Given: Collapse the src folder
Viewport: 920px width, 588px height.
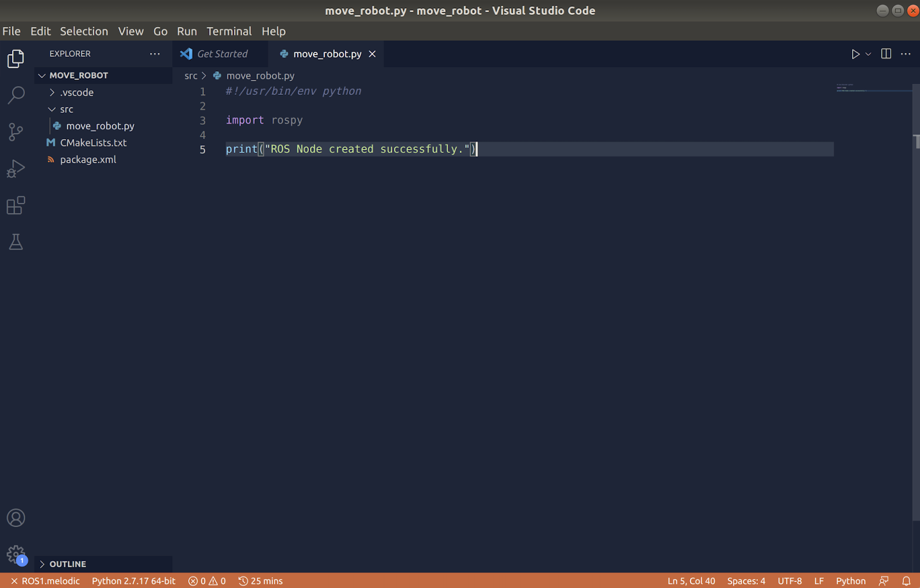Looking at the screenshot, I should point(103,109).
